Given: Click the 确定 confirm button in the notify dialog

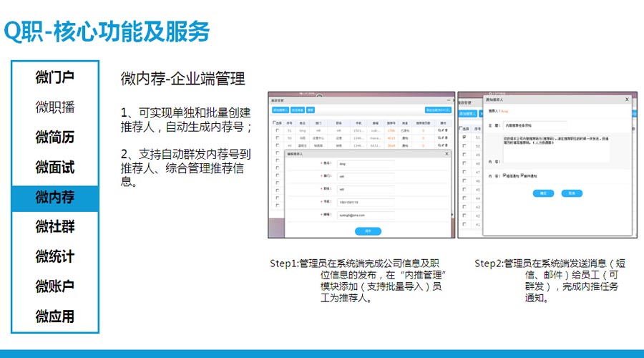Looking at the screenshot, I should pyautogui.click(x=543, y=193).
